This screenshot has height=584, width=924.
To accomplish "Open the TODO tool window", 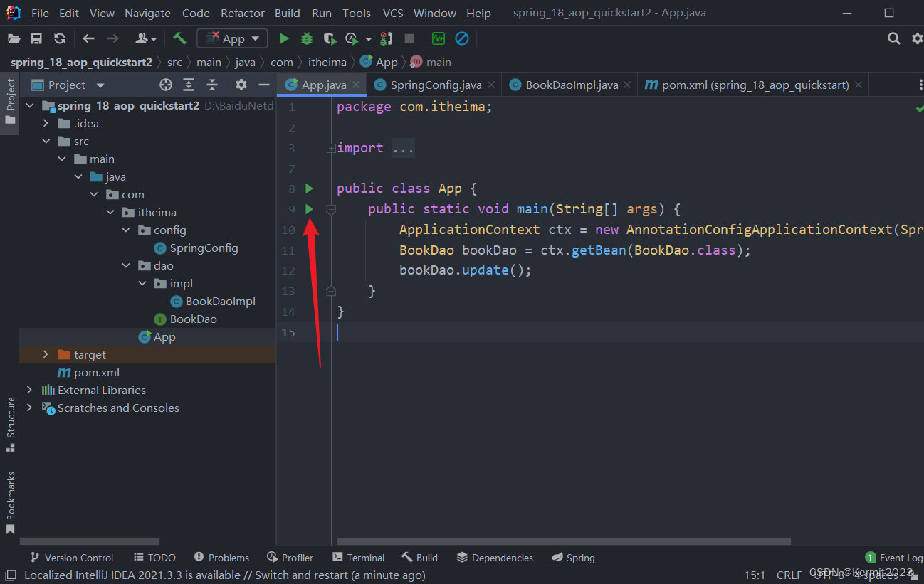I will coord(154,558).
